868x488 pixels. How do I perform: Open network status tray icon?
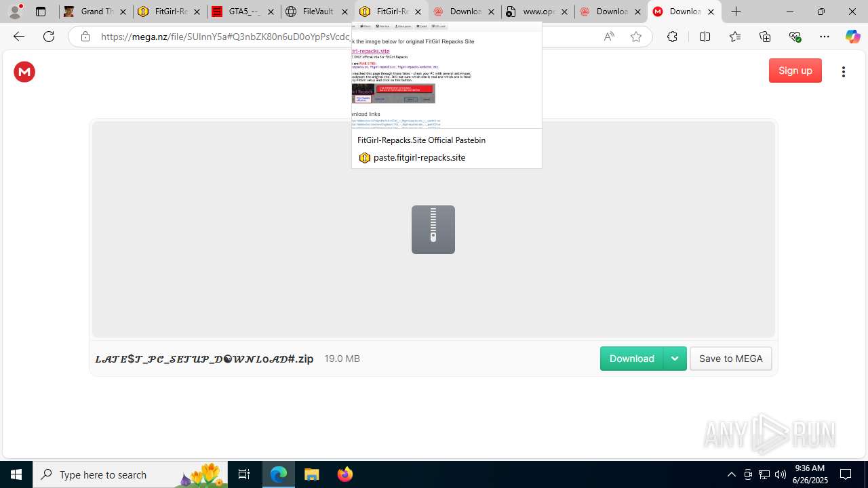764,474
